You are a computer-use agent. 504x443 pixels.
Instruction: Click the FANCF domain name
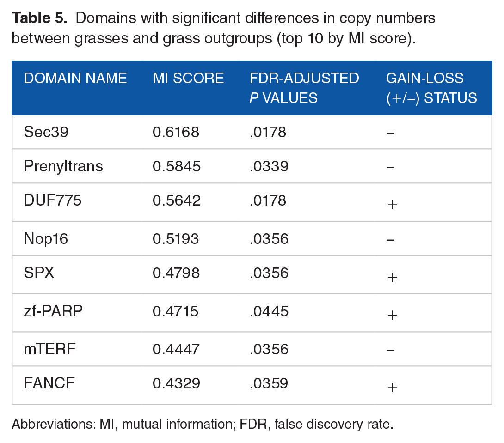click(x=49, y=383)
